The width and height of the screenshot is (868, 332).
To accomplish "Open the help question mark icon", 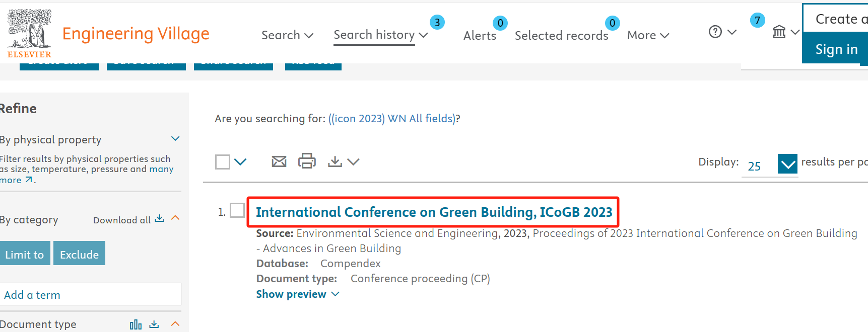I will coord(715,32).
